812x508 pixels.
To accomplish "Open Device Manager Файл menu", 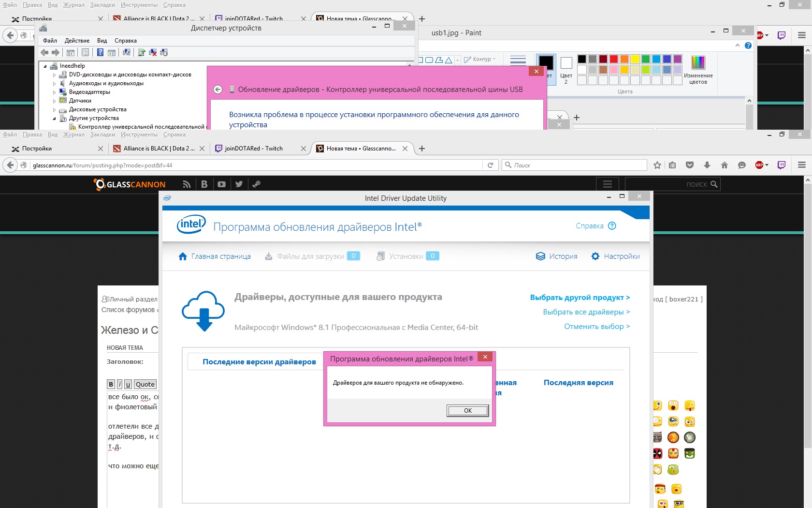I will 50,41.
